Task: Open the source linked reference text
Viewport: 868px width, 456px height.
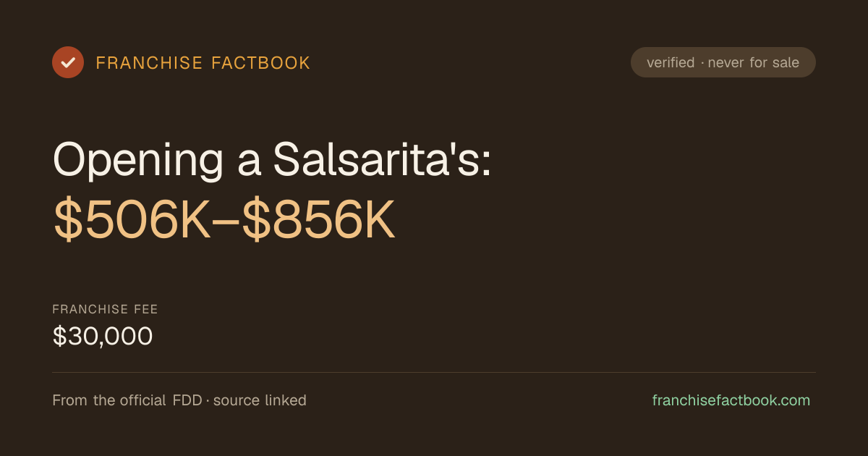Action: tap(260, 400)
